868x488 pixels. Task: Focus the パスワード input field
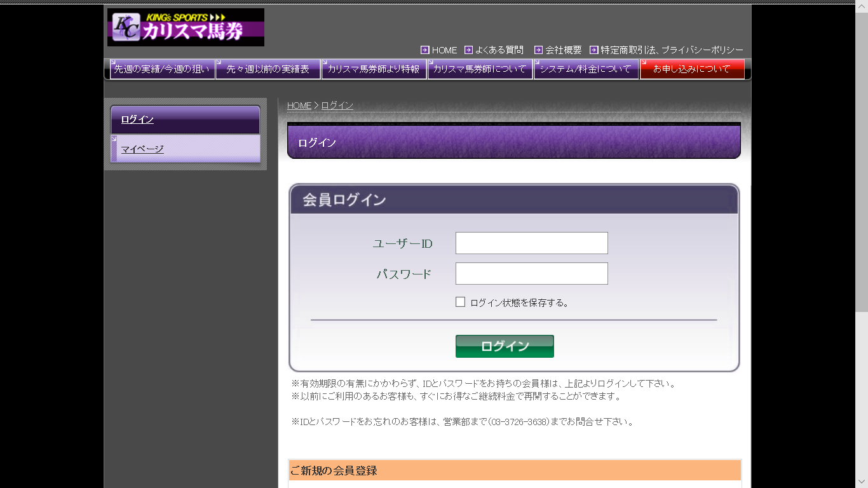coord(532,273)
